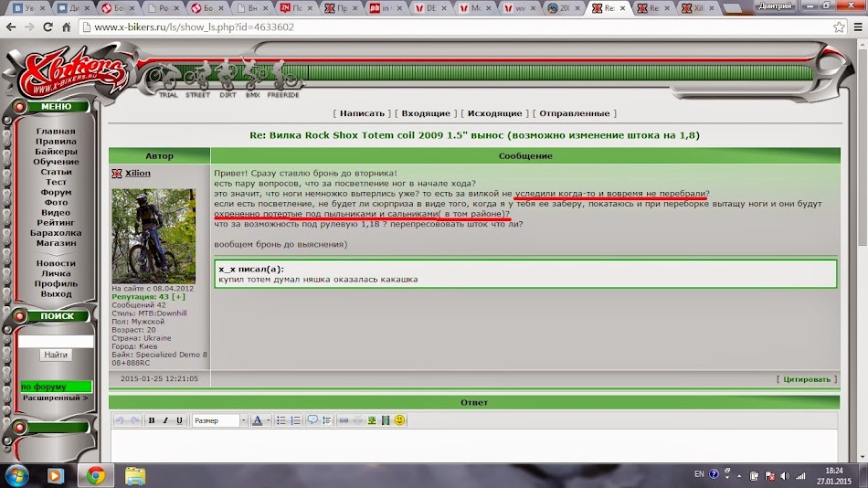Insert a bulleted list

pyautogui.click(x=281, y=420)
